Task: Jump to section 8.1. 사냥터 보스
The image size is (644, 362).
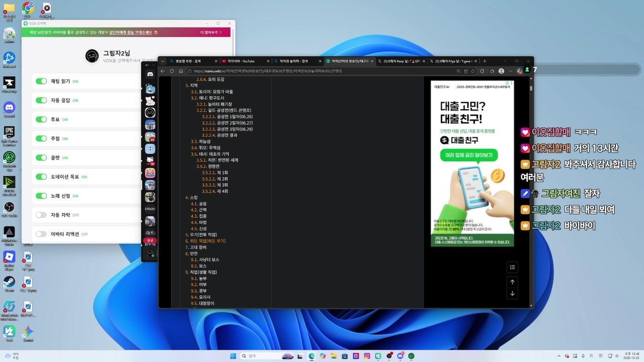Action: pos(205,259)
